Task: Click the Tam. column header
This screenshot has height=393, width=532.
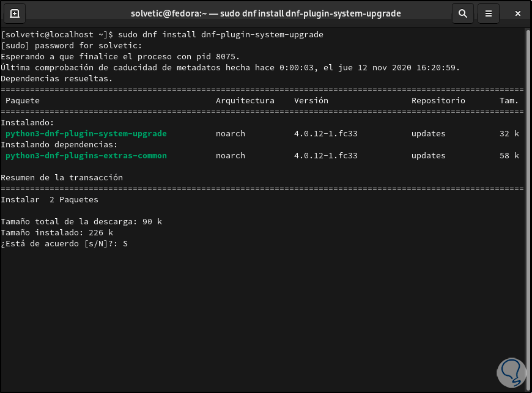Action: [509, 100]
